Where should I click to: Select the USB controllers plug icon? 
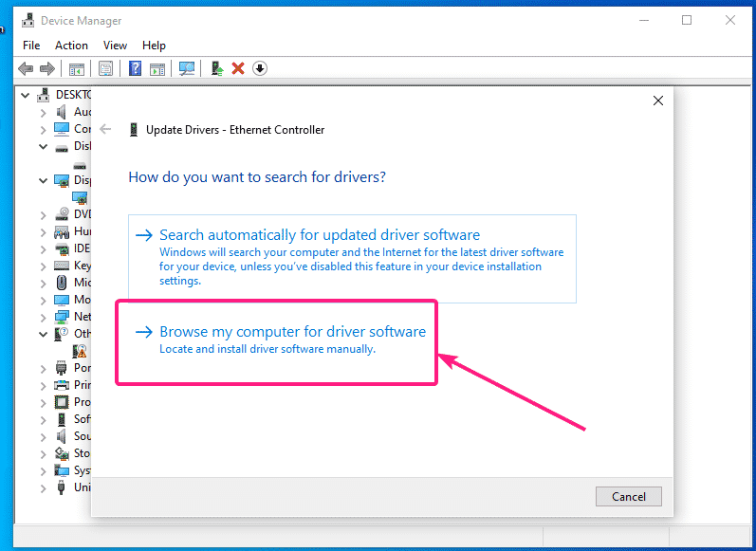coord(62,487)
